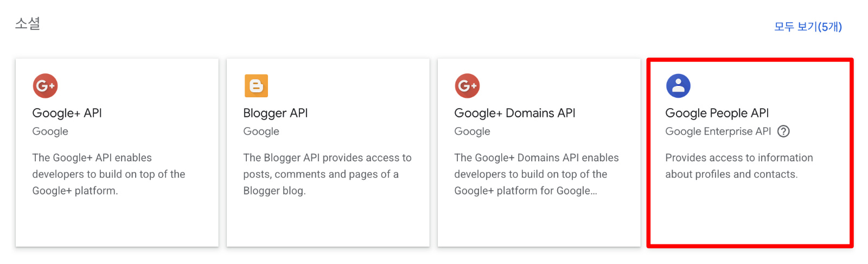Click the Blogger API description text
Screen dimensions: 868x264
pyautogui.click(x=327, y=174)
